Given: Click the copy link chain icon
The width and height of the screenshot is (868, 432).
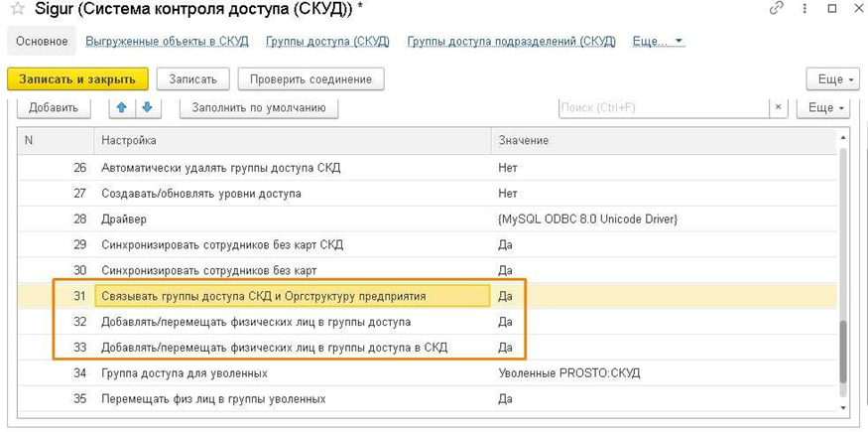Looking at the screenshot, I should point(776,9).
